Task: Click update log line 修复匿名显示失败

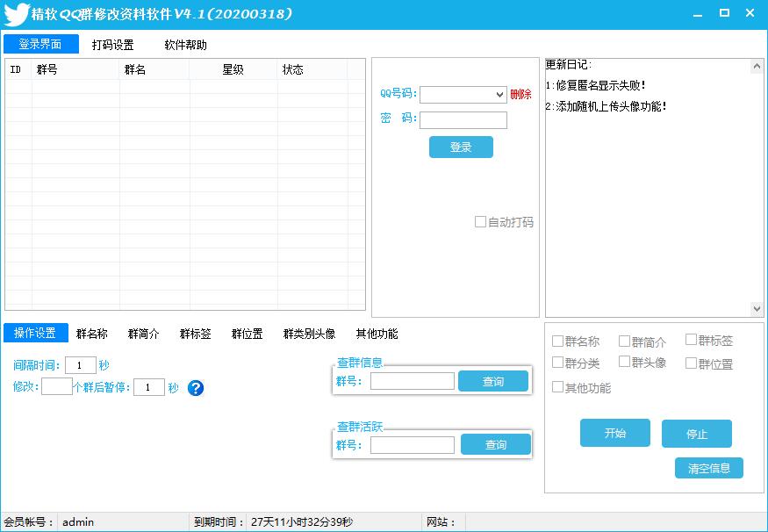Action: pos(596,85)
